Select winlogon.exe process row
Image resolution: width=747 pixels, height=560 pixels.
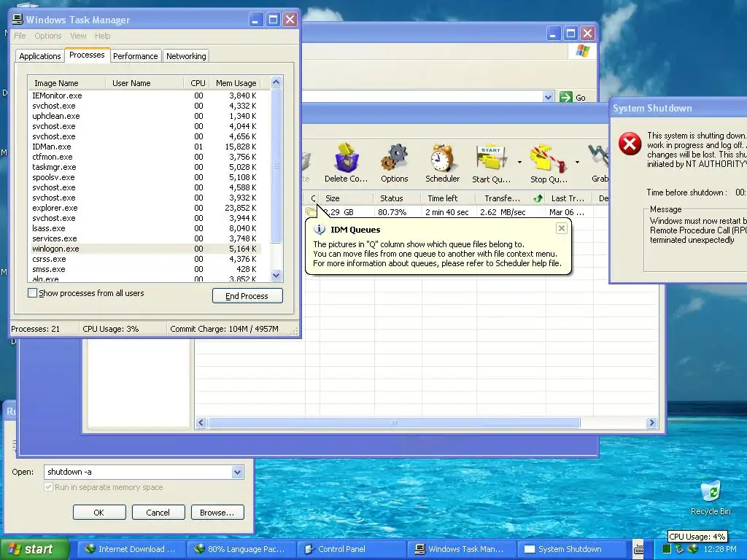(x=145, y=249)
